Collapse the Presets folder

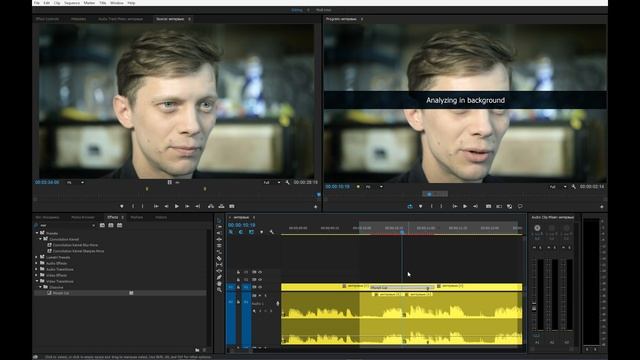37,233
